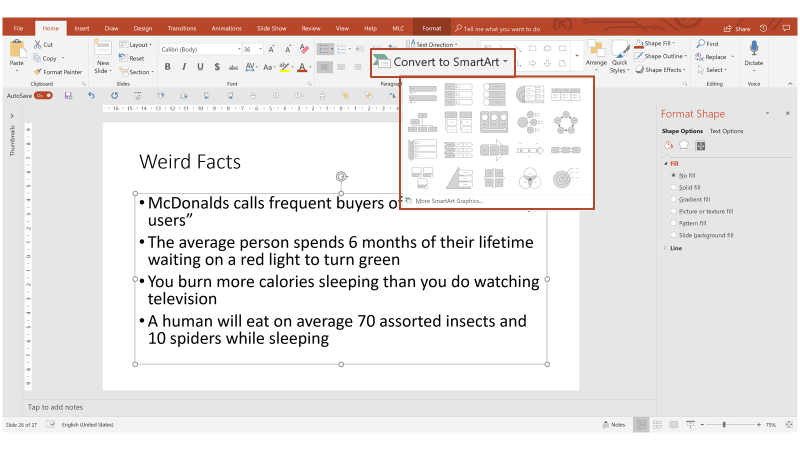The width and height of the screenshot is (800, 450).
Task: Toggle the AutoSave switch
Action: (x=43, y=95)
